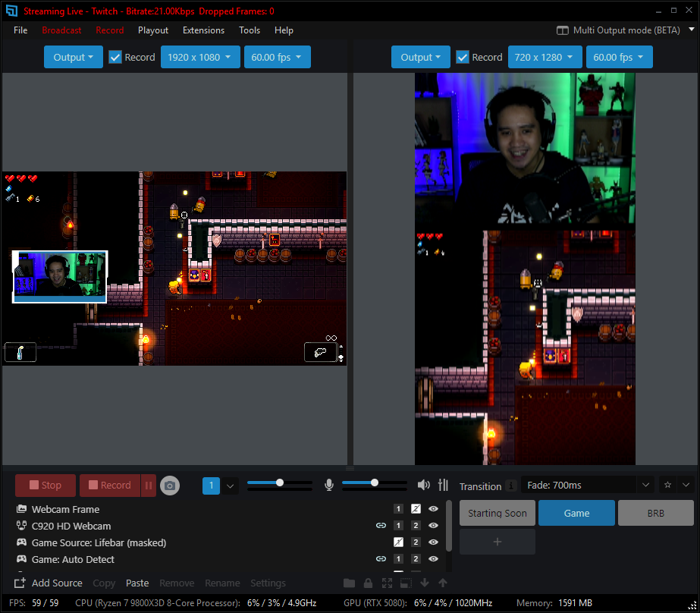
Task: Click the Multi Output mode layout icon
Action: [x=563, y=30]
